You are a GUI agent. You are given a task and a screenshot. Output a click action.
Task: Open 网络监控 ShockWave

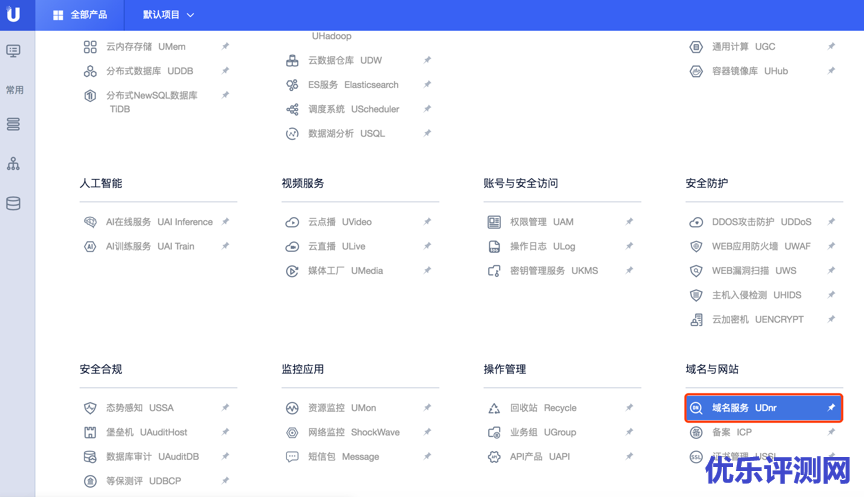[x=354, y=433]
